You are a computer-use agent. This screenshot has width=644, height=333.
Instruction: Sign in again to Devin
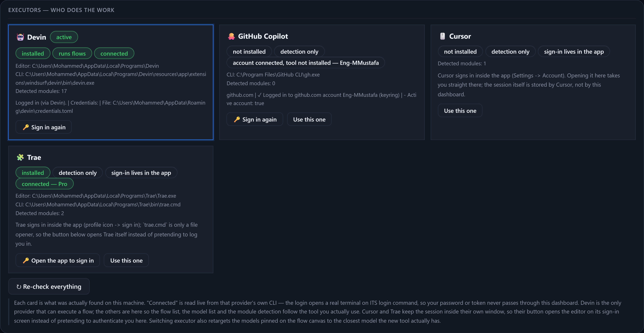tap(44, 127)
